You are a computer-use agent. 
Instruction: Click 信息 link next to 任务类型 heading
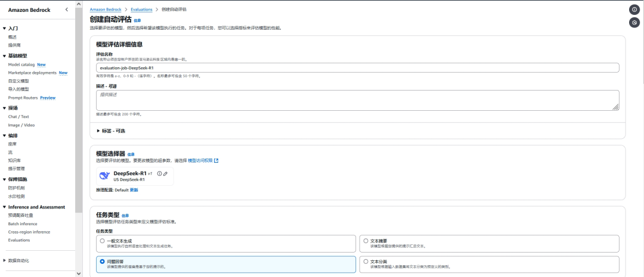(x=125, y=216)
